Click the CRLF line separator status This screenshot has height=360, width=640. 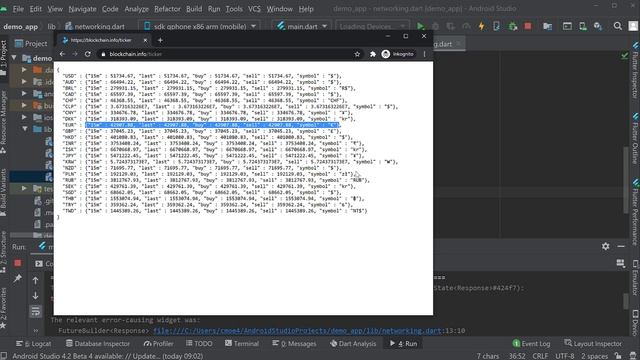click(540, 356)
